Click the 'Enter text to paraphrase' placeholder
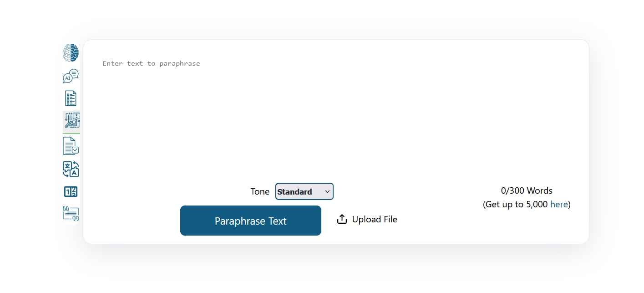 [151, 64]
